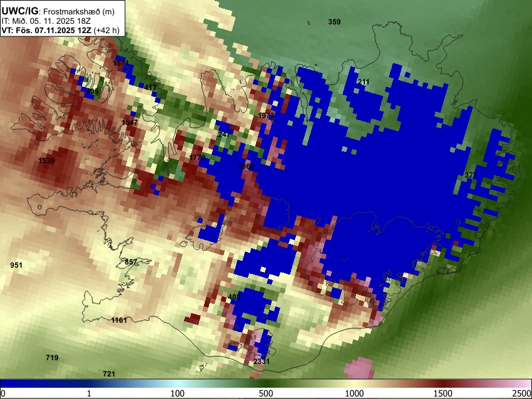
Task: Click the legend tick label 1000
Action: (x=354, y=393)
